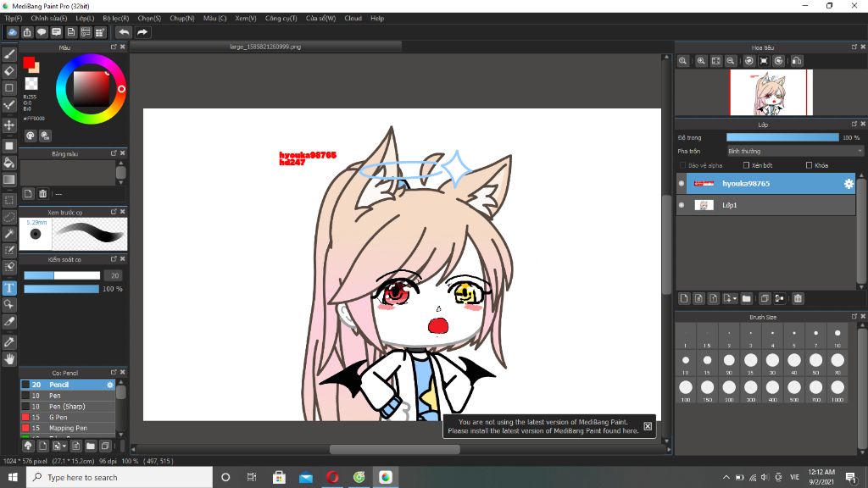Add a new layer folder
The height and width of the screenshot is (488, 868).
746,298
